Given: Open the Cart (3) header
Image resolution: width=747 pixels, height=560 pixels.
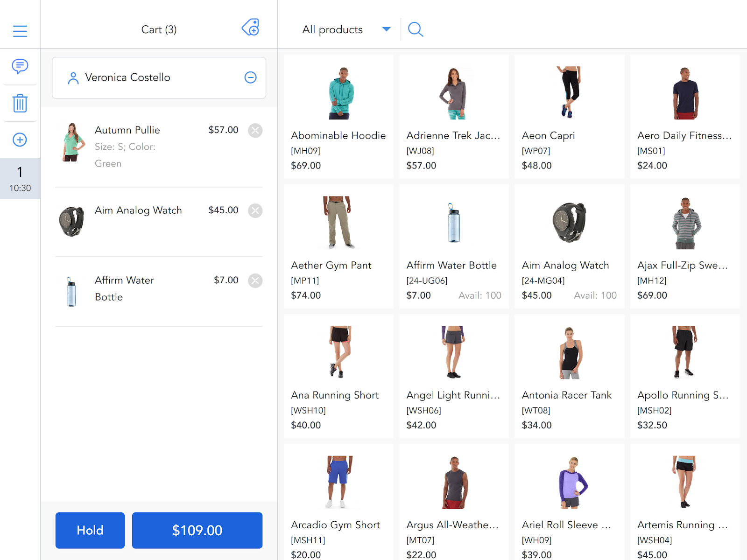Looking at the screenshot, I should tap(159, 29).
